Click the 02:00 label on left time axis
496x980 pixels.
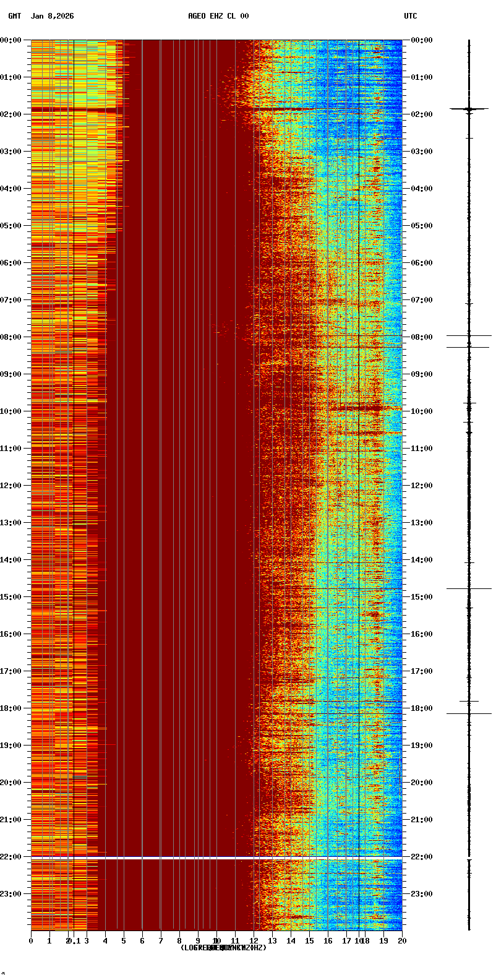(x=11, y=114)
